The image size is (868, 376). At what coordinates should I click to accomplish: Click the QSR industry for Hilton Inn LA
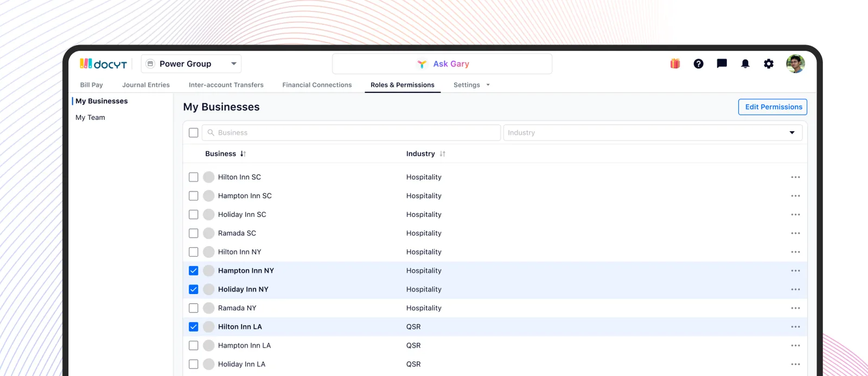pos(413,327)
